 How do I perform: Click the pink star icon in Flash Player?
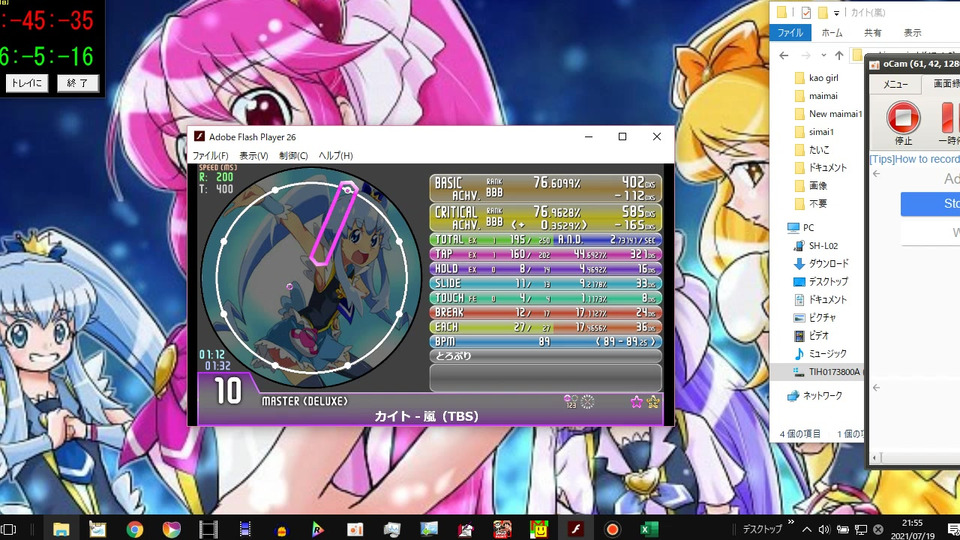(637, 402)
